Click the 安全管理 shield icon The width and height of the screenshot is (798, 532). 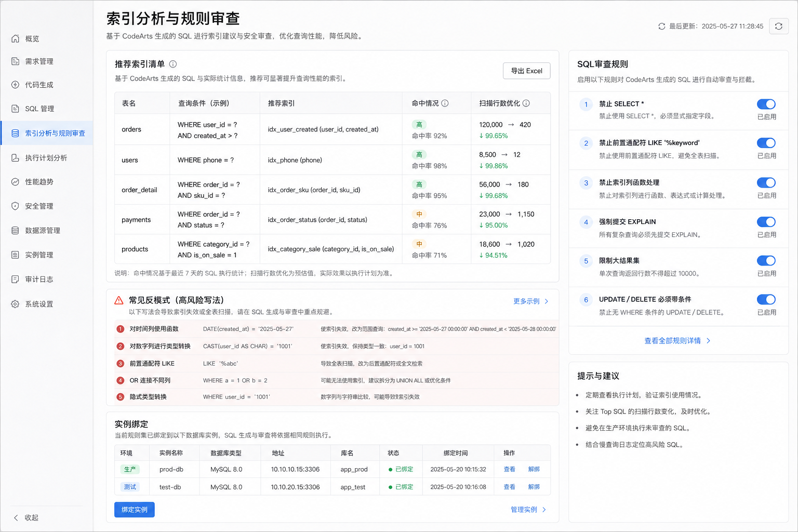(x=16, y=206)
